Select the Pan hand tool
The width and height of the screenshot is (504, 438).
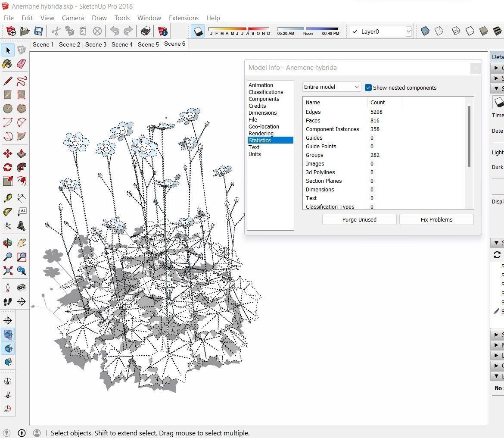22,243
